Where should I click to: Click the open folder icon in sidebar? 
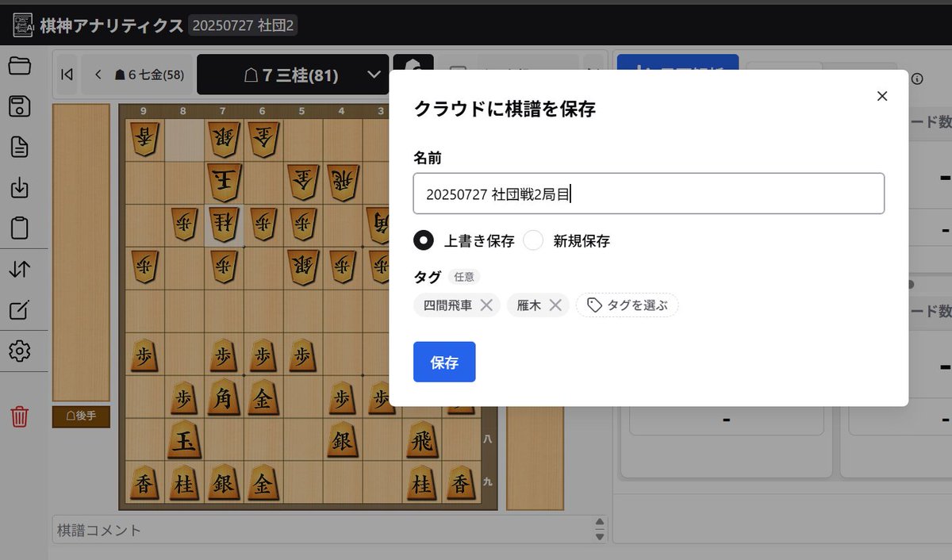click(19, 66)
